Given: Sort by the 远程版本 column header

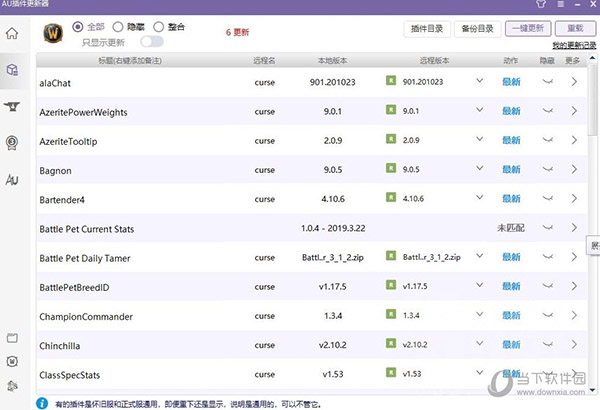Looking at the screenshot, I should coord(434,60).
